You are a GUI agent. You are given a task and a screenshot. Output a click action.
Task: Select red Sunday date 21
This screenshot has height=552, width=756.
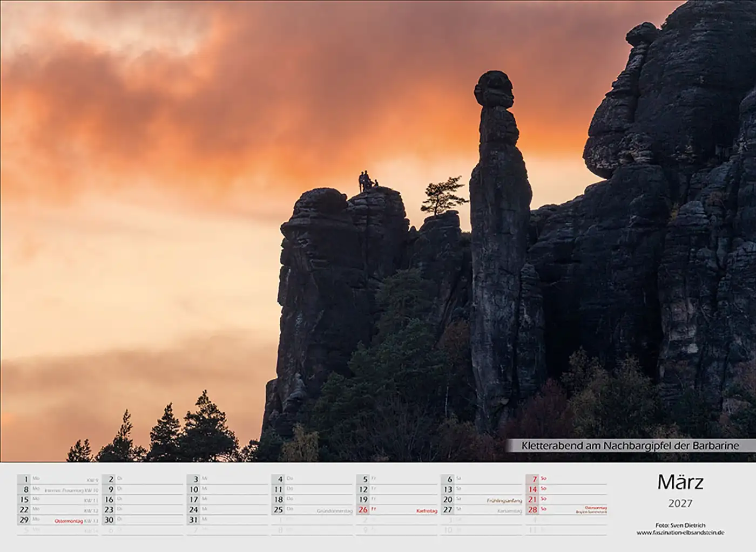[533, 500]
